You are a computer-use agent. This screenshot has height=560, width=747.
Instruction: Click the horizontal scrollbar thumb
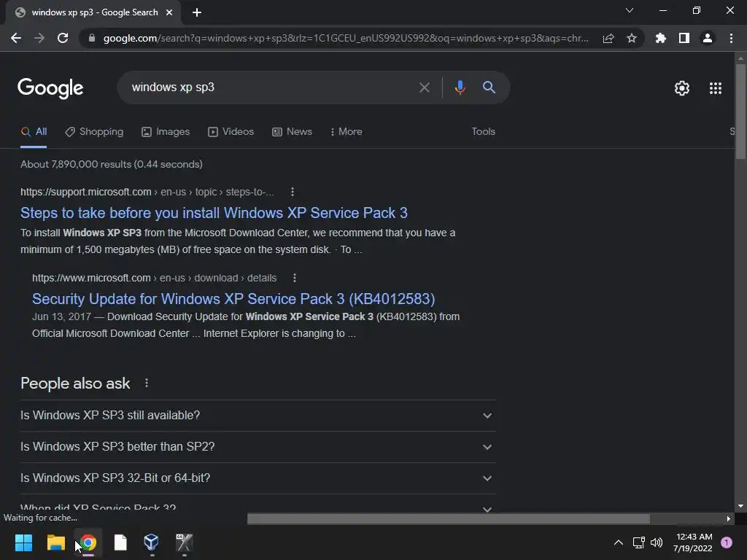(x=449, y=518)
